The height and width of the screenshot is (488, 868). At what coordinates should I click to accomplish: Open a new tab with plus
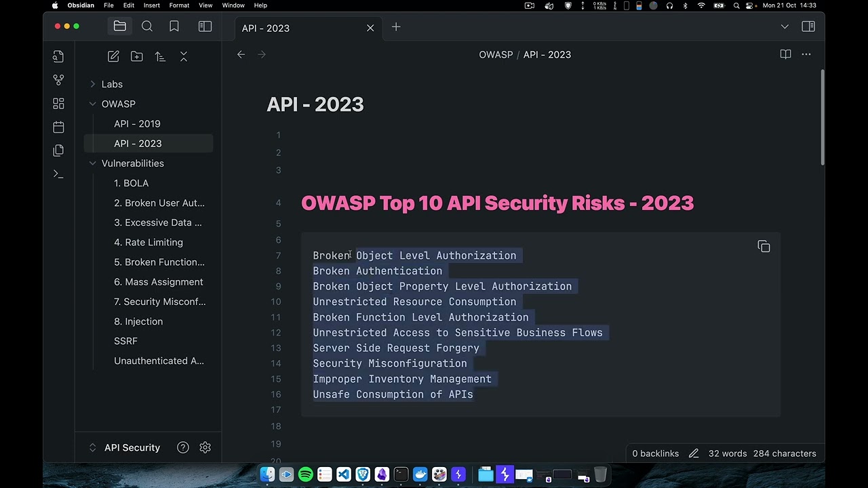396,27
